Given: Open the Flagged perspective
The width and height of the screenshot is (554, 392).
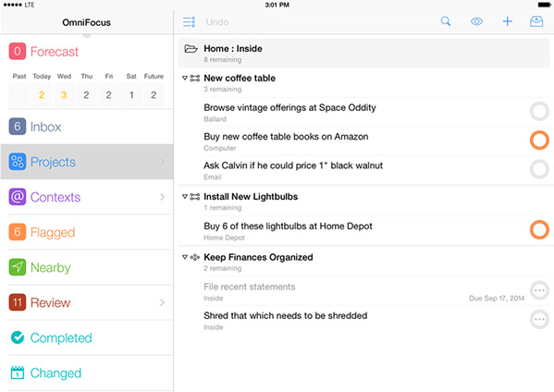Looking at the screenshot, I should click(x=87, y=232).
